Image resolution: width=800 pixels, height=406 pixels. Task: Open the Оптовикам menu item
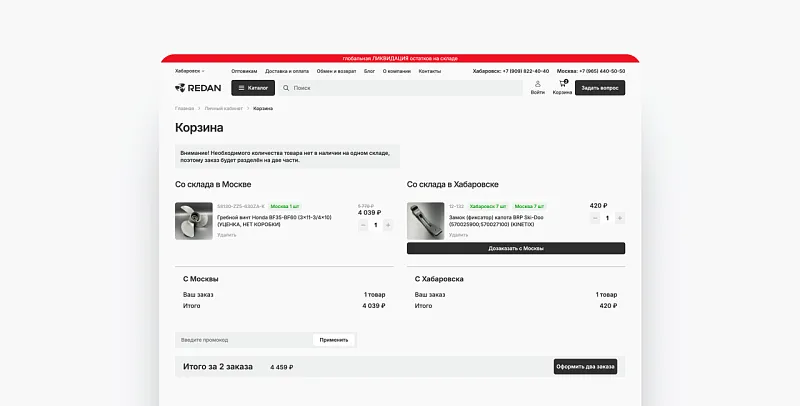244,71
